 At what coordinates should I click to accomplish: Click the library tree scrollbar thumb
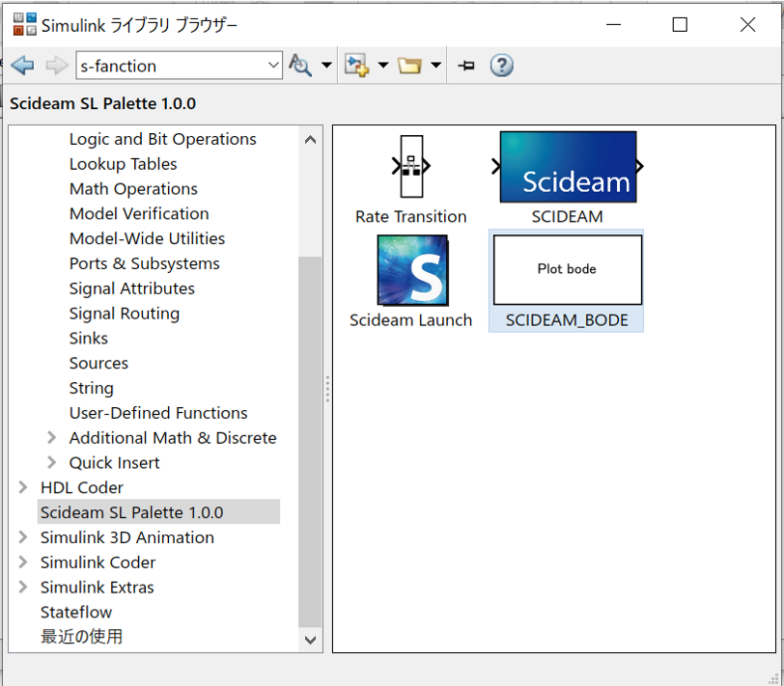point(310,442)
